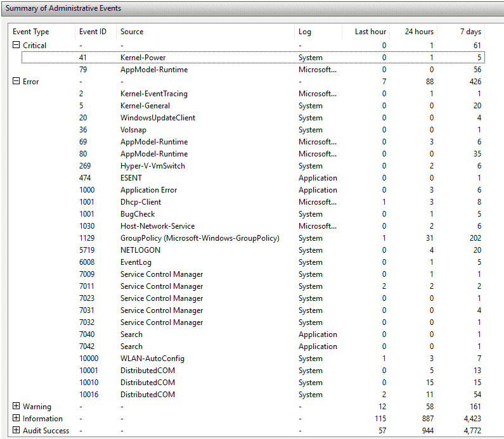The image size is (504, 439).
Task: Expand the Information event group
Action: (16, 418)
